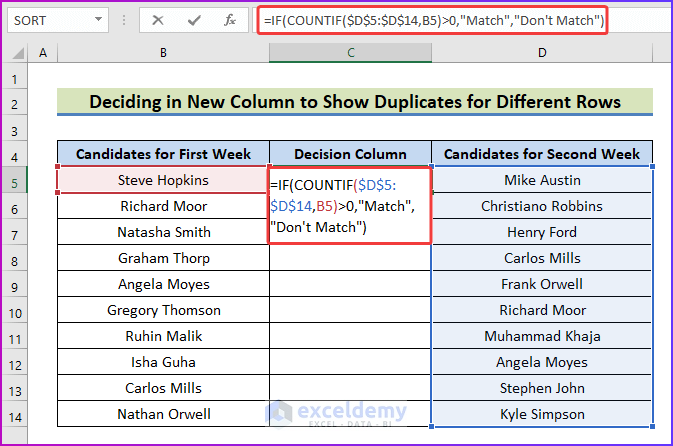Image resolution: width=673 pixels, height=446 pixels.
Task: Click the title cell about duplicates
Action: (354, 102)
